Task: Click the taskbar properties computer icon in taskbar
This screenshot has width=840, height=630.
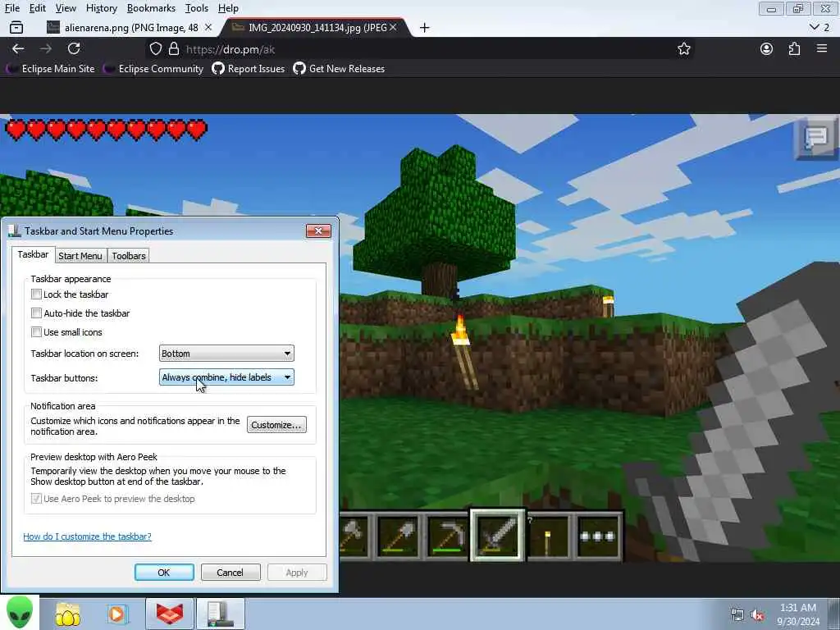Action: coord(221,614)
